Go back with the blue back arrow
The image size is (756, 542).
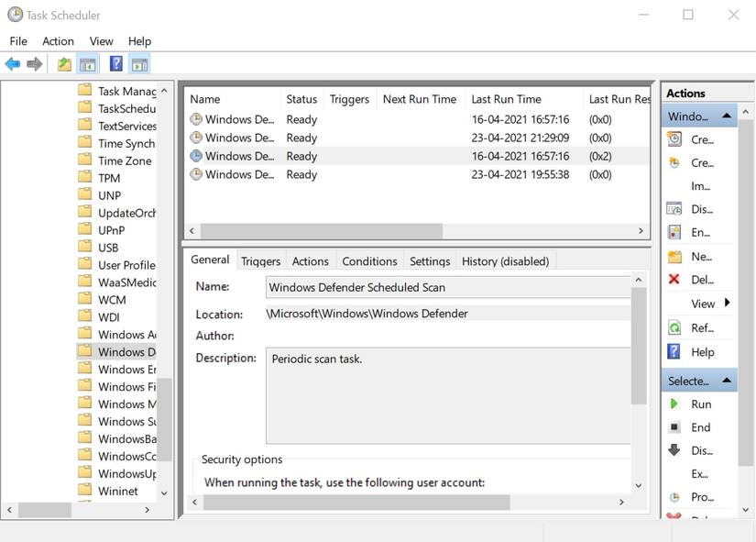(13, 63)
